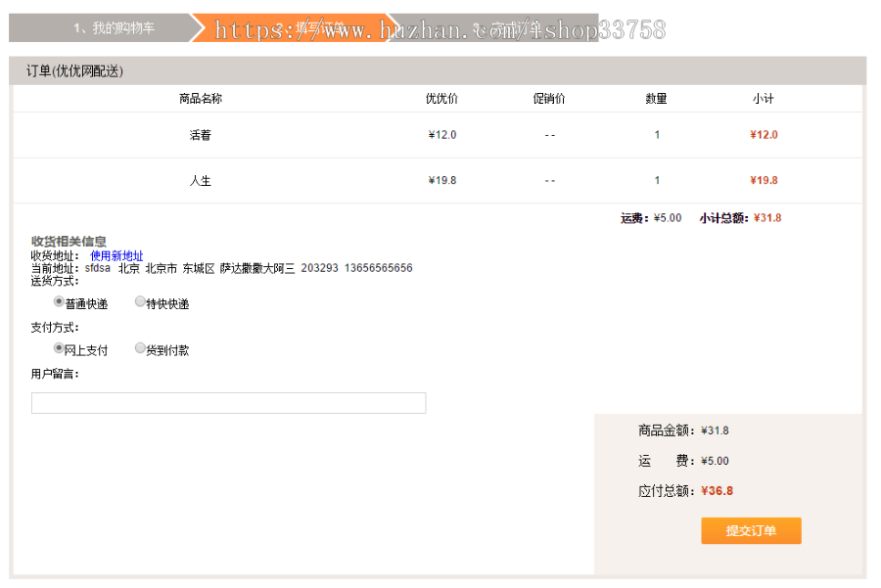
Task: Click the orange 提交订单 submit button
Action: (x=751, y=530)
